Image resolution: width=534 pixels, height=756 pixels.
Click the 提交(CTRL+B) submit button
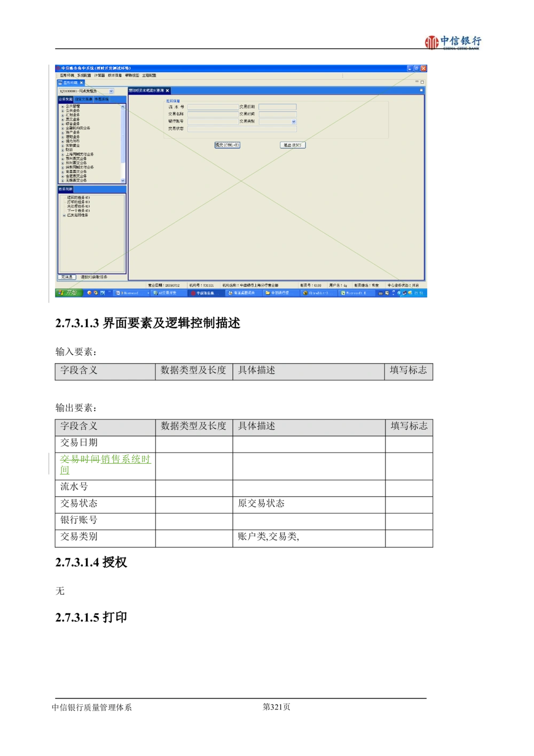227,144
